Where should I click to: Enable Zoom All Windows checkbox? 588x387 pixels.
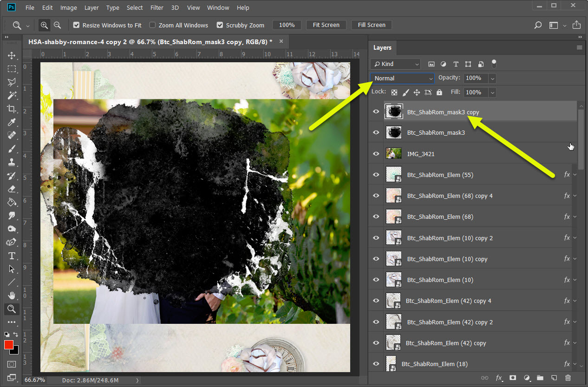[x=152, y=25]
